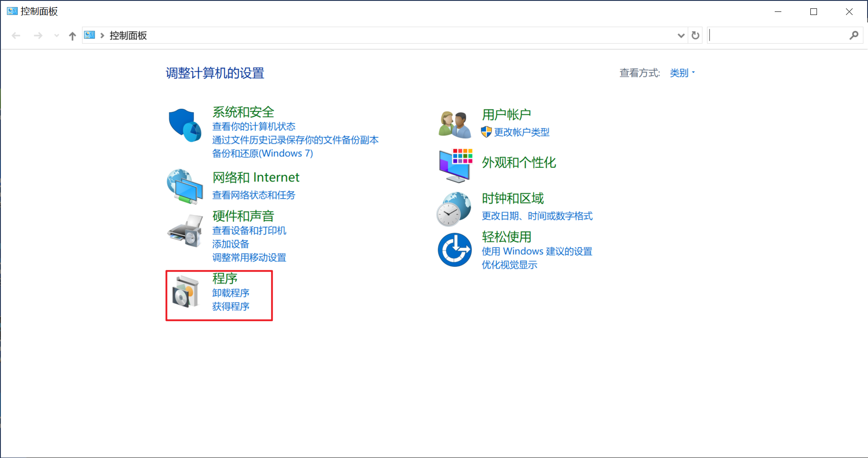Click the 时钟和区域 clock icon
This screenshot has width=868, height=458.
coord(454,208)
